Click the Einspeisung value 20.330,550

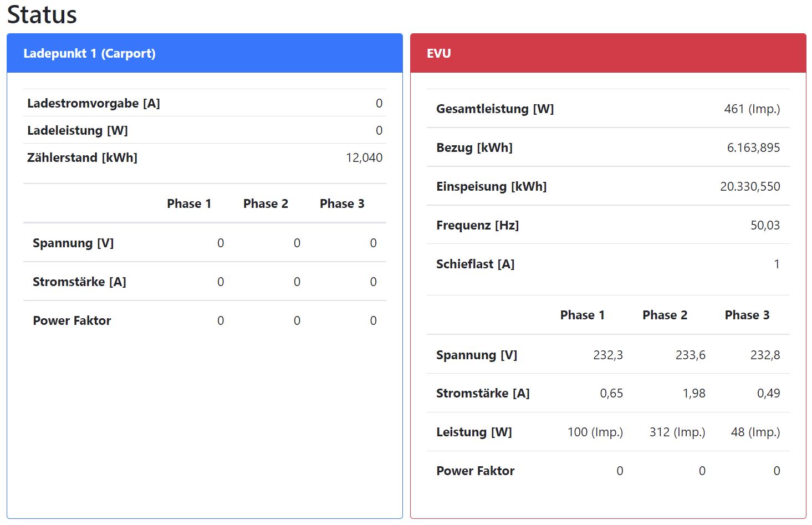point(749,186)
